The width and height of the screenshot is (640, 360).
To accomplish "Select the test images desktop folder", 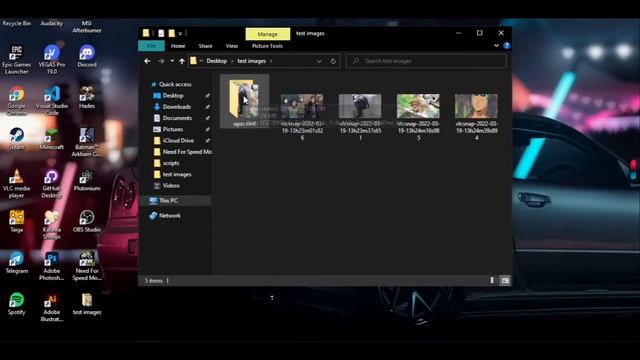I will tap(87, 304).
